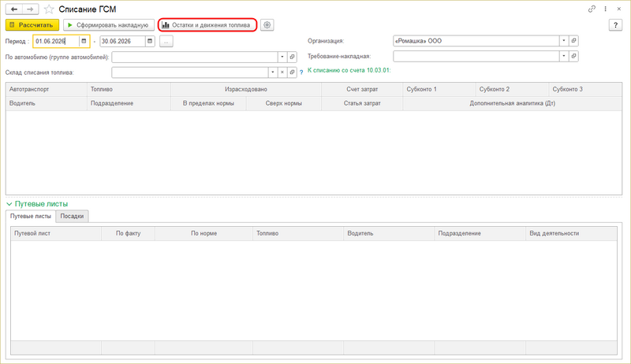Open the Организация record form
Viewport: 631px width, 364px height.
click(x=574, y=41)
